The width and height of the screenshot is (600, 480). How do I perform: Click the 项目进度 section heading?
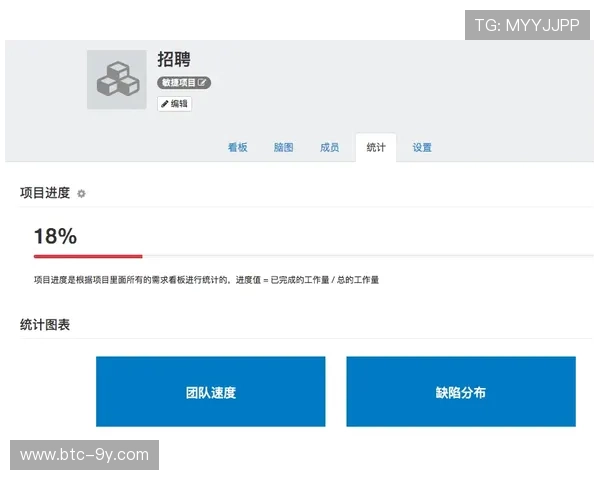point(45,193)
